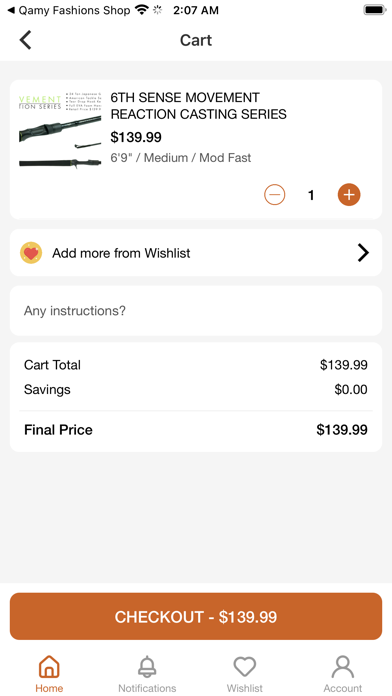Tap the CHECKOUT - $139.99 button
The image size is (392, 696).
point(196,617)
